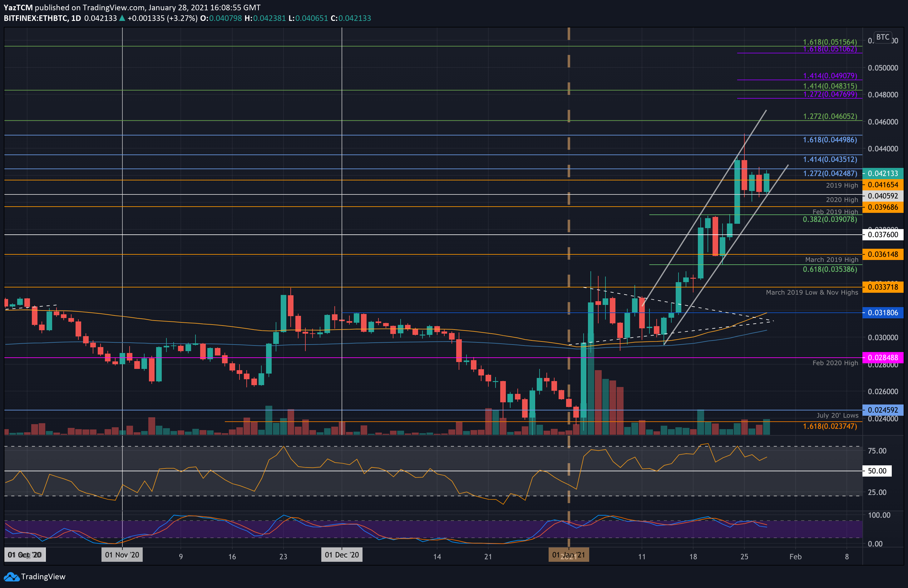Click the 2019 High price tag 0.041654

click(883, 184)
